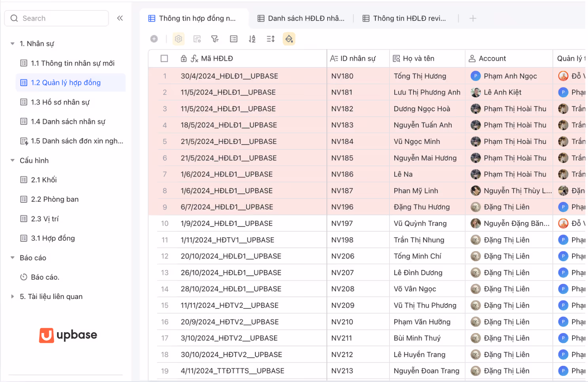Open 1.4 Danh sách nhân sự

(70, 122)
